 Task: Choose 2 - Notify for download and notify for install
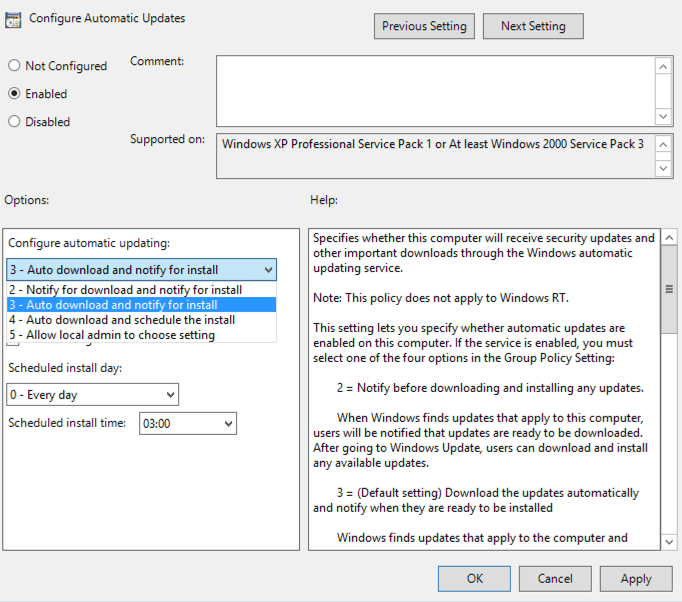pos(141,290)
